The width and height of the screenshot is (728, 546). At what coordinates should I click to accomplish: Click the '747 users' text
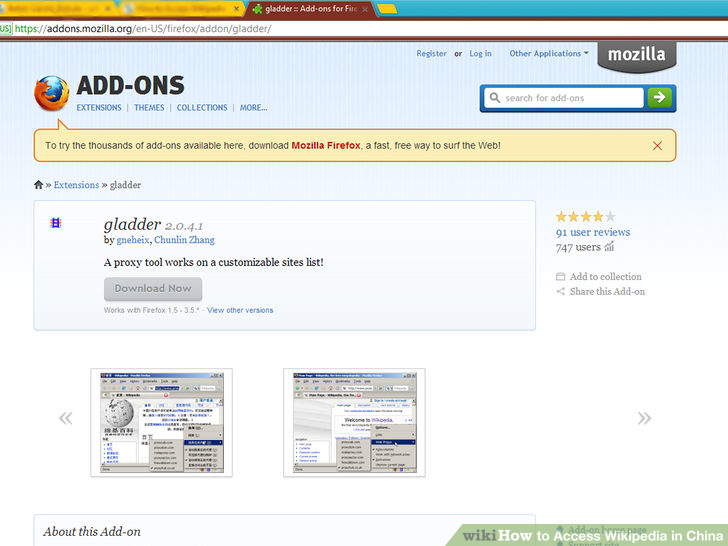coord(578,247)
